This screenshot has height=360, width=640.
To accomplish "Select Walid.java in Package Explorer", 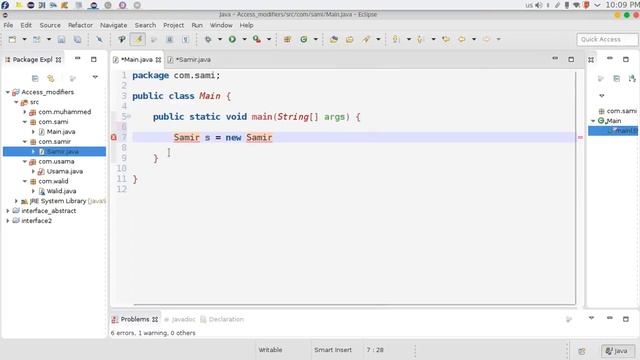I will (x=61, y=191).
